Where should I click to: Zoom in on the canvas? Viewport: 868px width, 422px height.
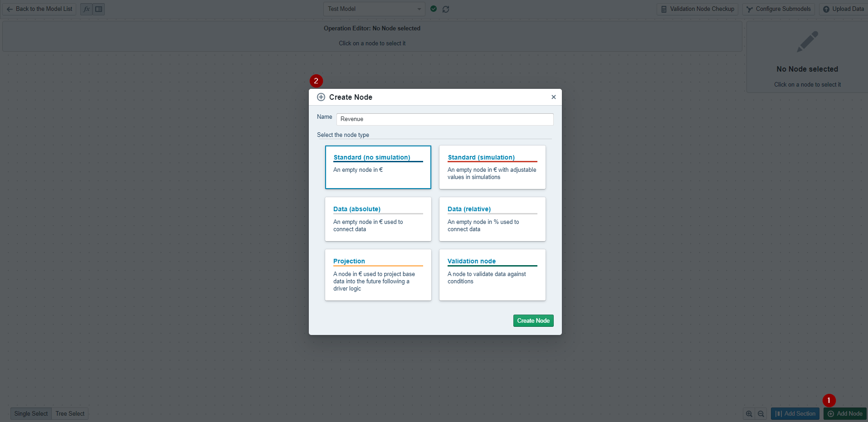pyautogui.click(x=749, y=413)
